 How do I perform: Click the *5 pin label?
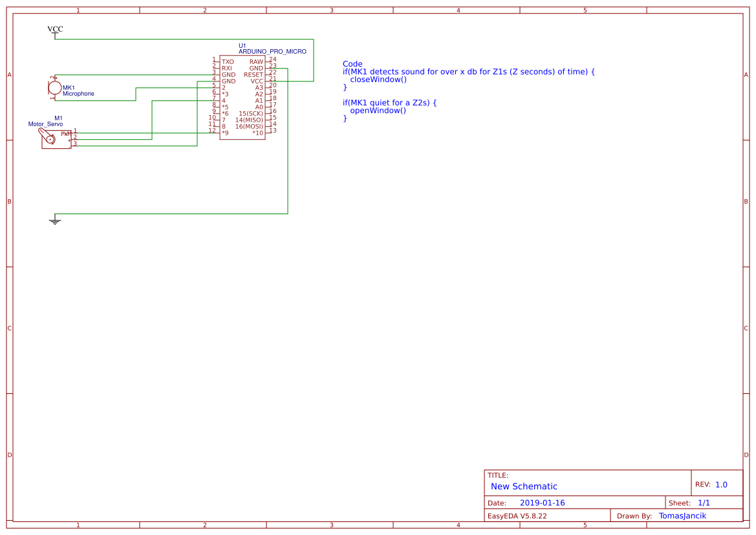point(225,107)
